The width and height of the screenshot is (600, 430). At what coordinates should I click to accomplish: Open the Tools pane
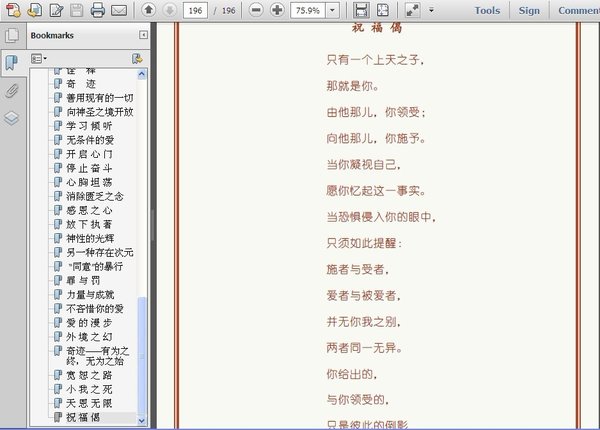point(487,10)
